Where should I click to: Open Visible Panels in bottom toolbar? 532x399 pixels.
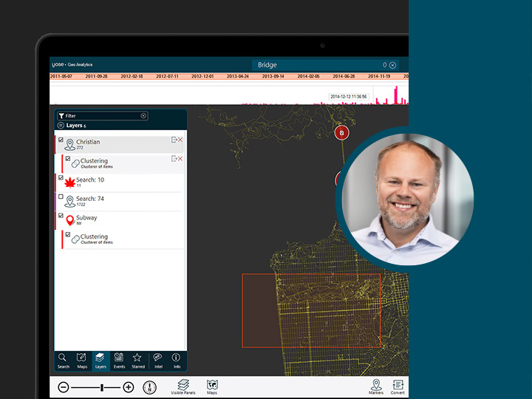coord(183,386)
